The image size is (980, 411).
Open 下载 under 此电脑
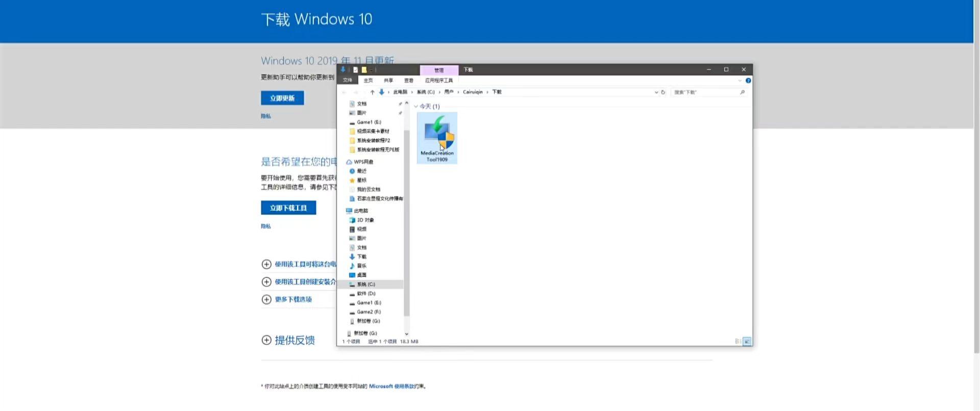(361, 256)
